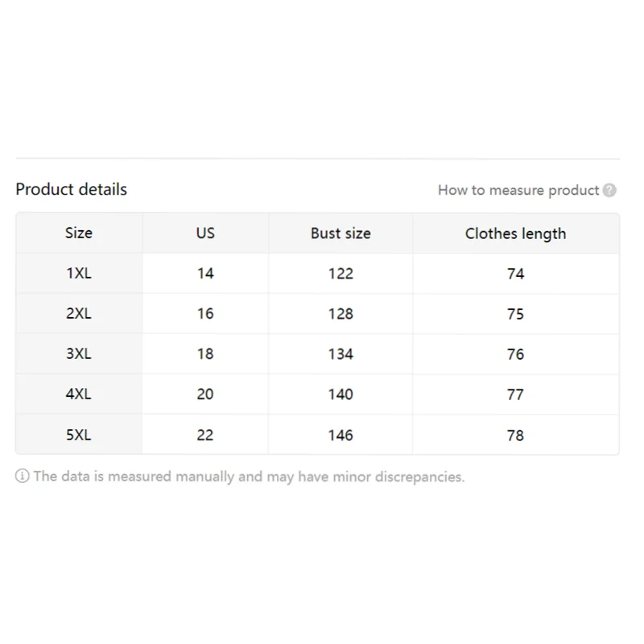Click the Product details heading
Image resolution: width=644 pixels, height=644 pixels.
coord(72,189)
